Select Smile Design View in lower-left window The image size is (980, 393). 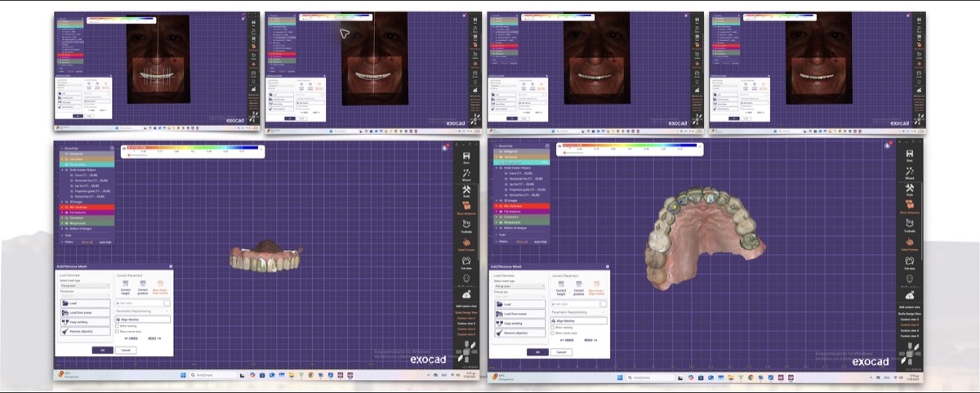pyautogui.click(x=467, y=314)
